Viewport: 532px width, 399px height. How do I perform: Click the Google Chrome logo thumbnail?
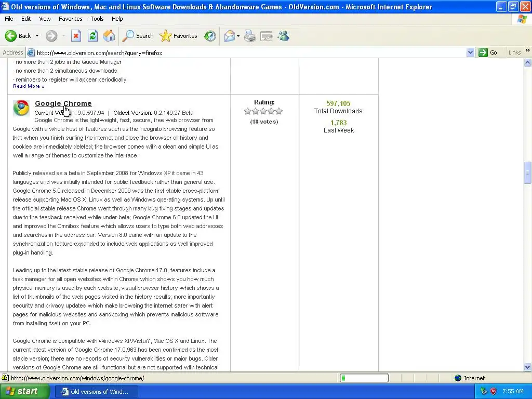pos(21,108)
